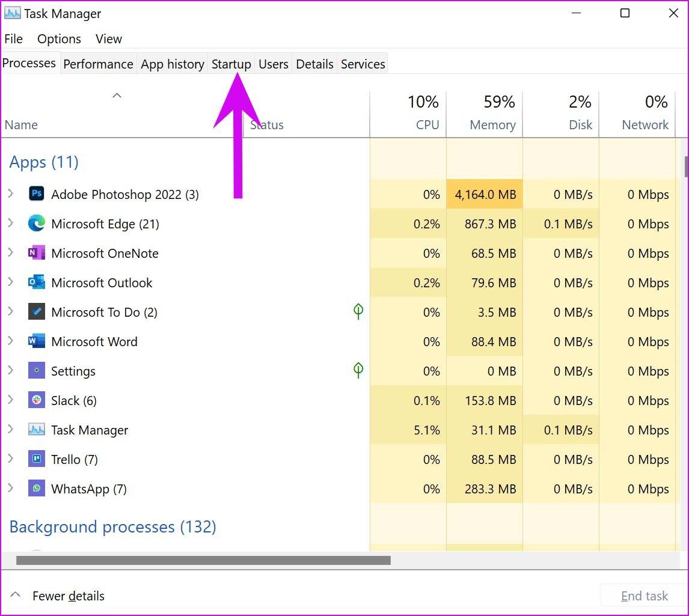Click the Microsoft OneNote icon
The image size is (689, 616).
[x=37, y=252]
